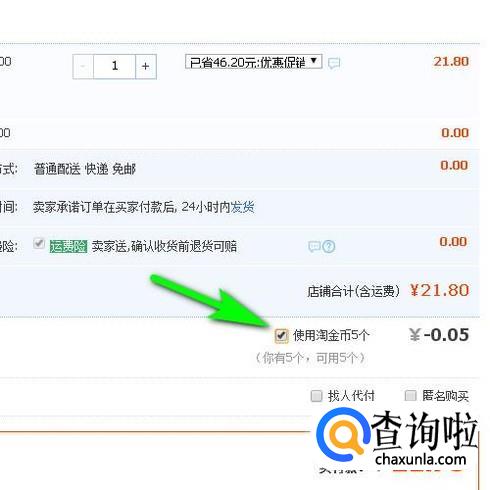This screenshot has height=490, width=490.
Task: Click the message bubble icon in the 运费险 row
Action: pyautogui.click(x=314, y=246)
